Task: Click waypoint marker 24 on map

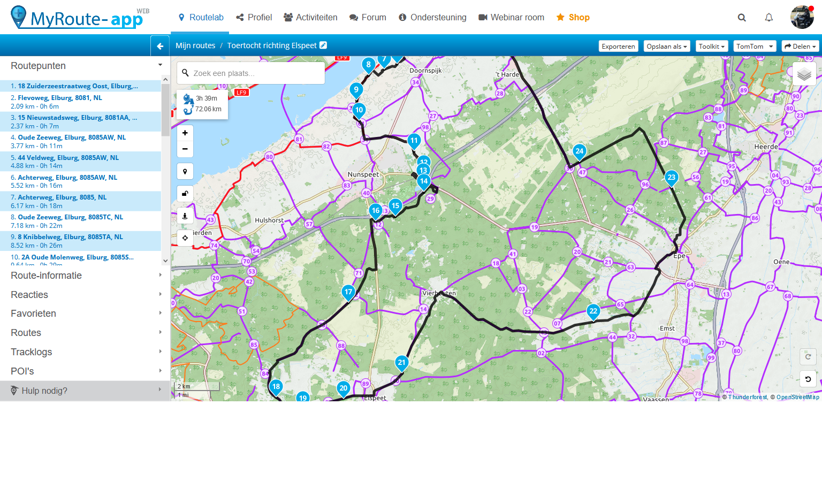Action: coord(579,152)
